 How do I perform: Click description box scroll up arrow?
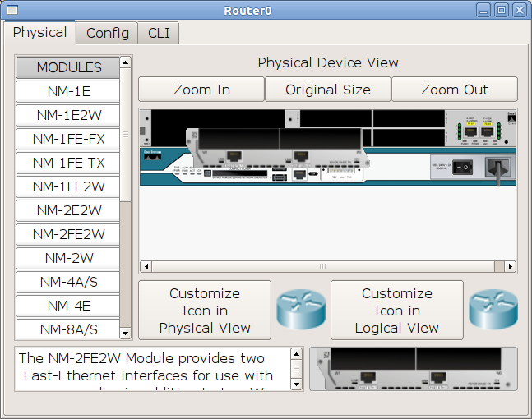pyautogui.click(x=296, y=354)
